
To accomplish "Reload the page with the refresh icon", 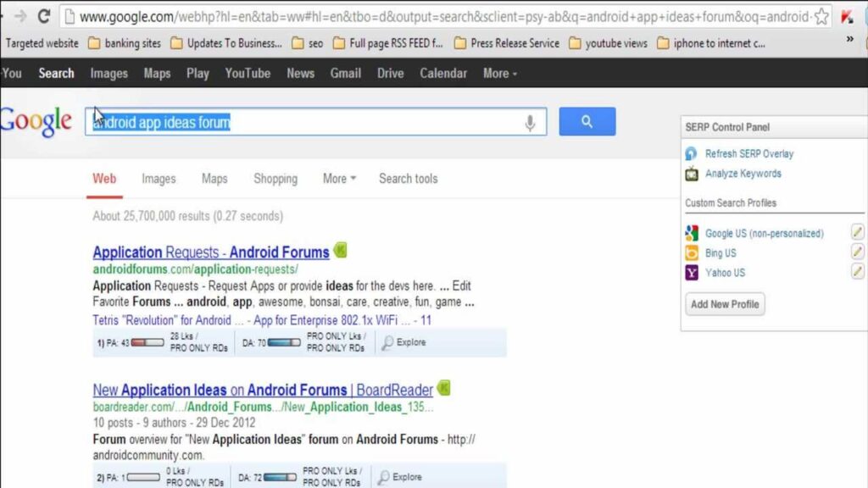I will (x=44, y=16).
